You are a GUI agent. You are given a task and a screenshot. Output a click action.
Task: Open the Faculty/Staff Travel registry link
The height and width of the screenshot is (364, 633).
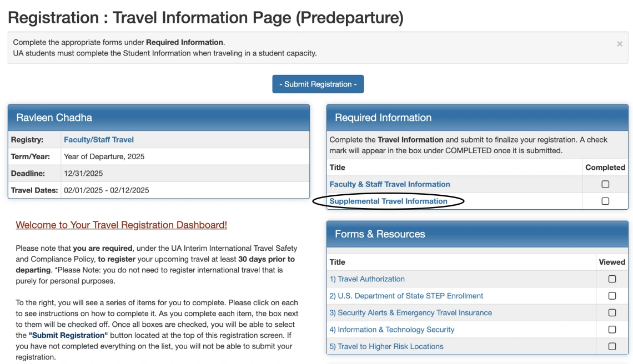click(98, 140)
